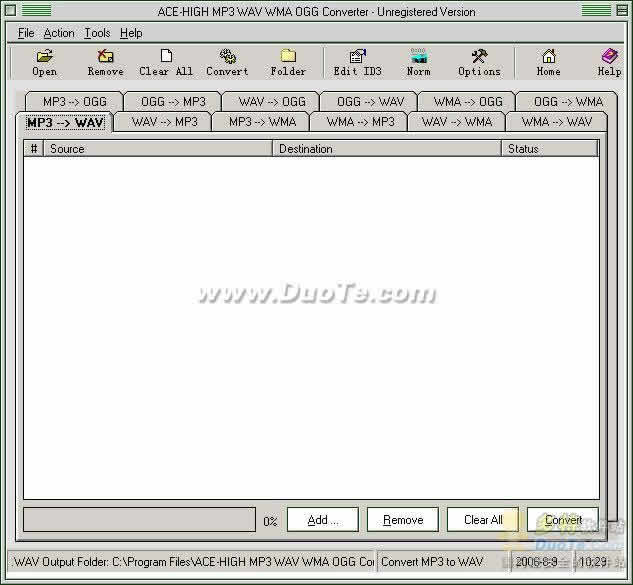Click the 0% progress label
633x585 pixels.
click(x=270, y=521)
